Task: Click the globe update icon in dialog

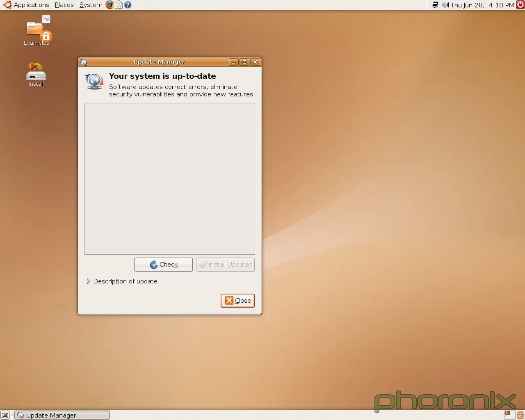Action: click(x=95, y=81)
